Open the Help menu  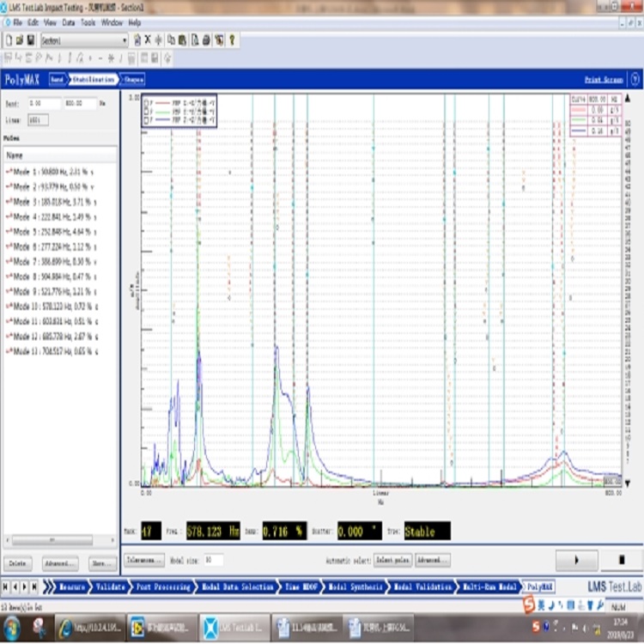pyautogui.click(x=135, y=22)
